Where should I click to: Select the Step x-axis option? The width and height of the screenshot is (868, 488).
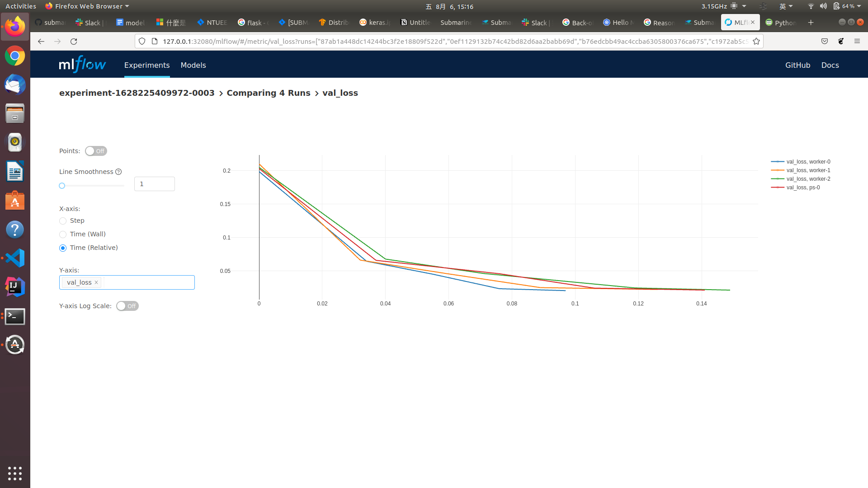62,221
